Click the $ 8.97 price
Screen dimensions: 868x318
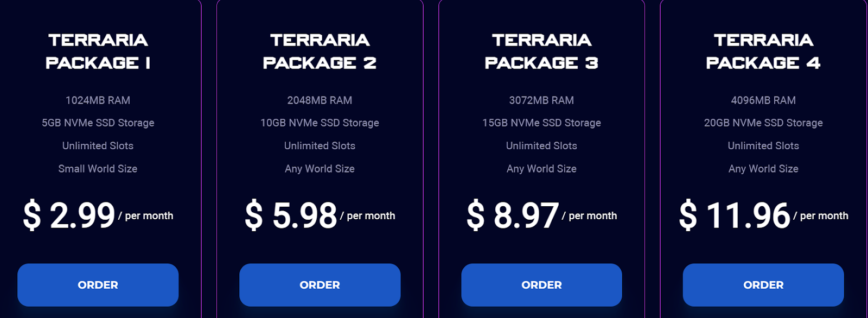tap(513, 215)
